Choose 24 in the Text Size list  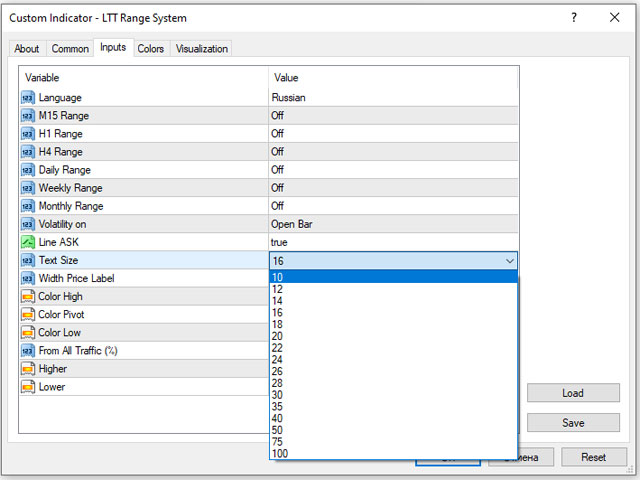click(x=393, y=360)
